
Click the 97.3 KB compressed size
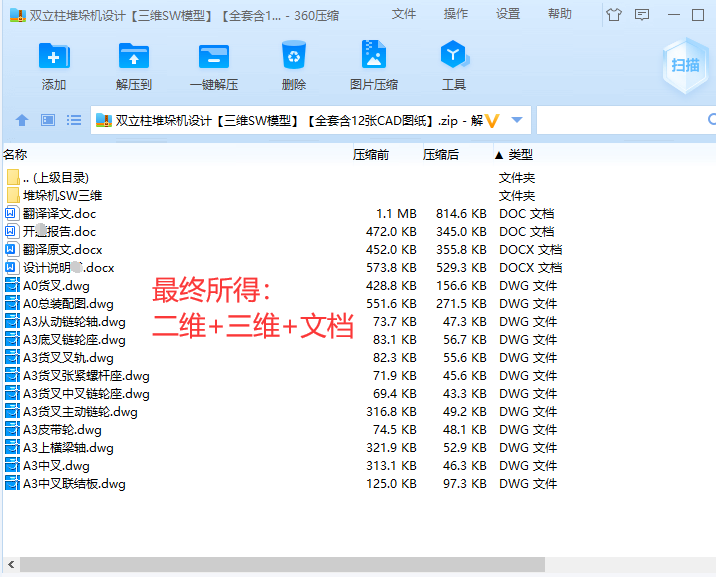(x=464, y=483)
